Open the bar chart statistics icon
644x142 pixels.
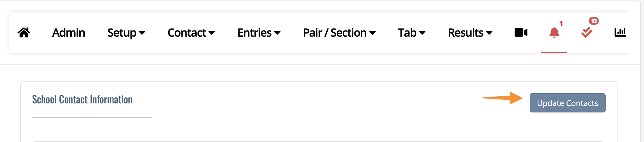point(620,33)
